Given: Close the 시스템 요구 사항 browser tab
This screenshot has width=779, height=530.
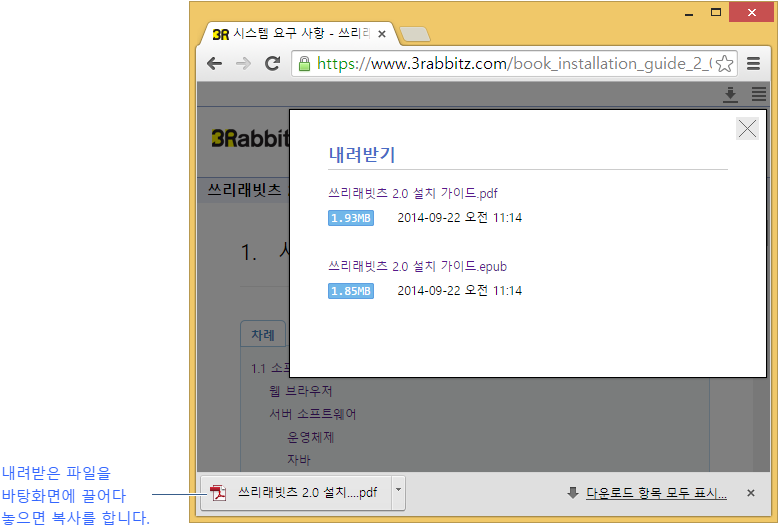Looking at the screenshot, I should (382, 34).
